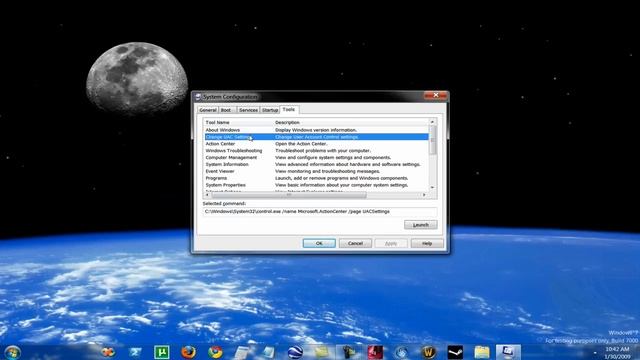Select Computer Management in tool list
This screenshot has height=360, width=640.
tap(316, 158)
